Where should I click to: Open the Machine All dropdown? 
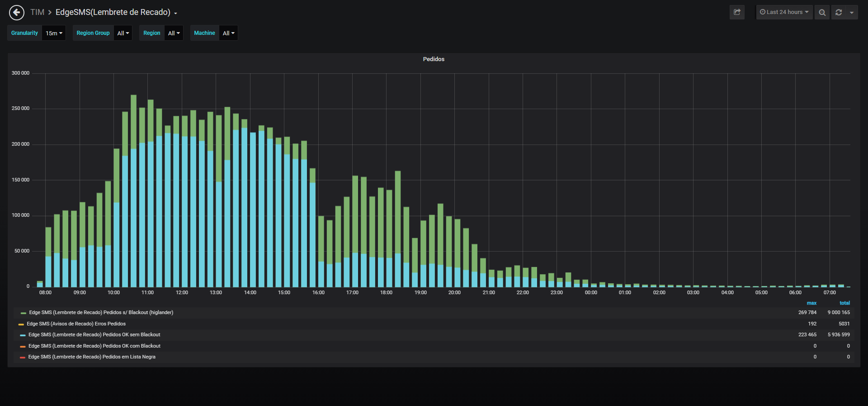(x=228, y=33)
